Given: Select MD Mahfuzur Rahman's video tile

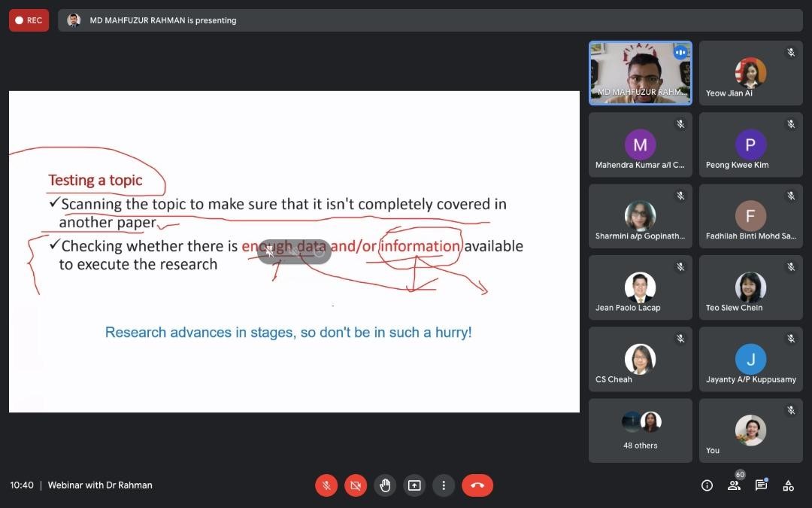Looking at the screenshot, I should pyautogui.click(x=640, y=72).
